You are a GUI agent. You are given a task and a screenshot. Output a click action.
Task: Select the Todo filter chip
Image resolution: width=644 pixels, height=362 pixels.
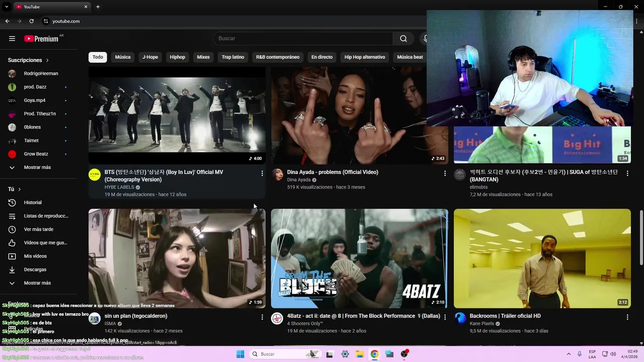pyautogui.click(x=98, y=57)
